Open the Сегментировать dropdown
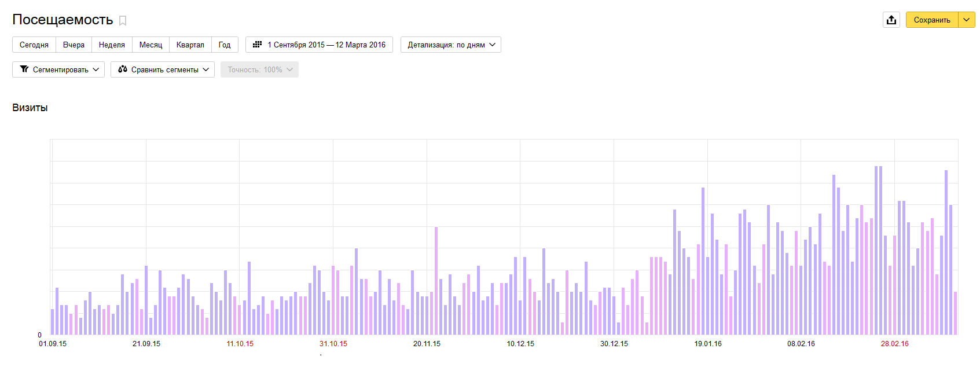 click(58, 69)
